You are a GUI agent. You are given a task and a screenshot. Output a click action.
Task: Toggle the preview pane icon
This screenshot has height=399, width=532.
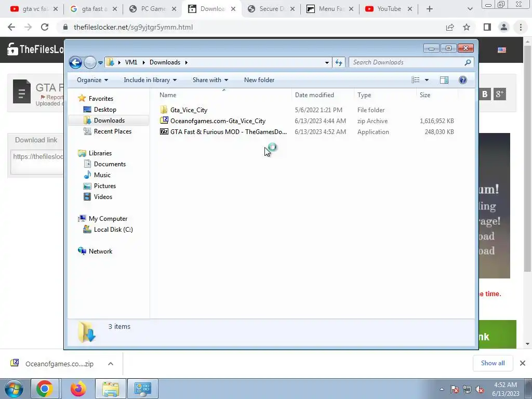[x=444, y=80]
